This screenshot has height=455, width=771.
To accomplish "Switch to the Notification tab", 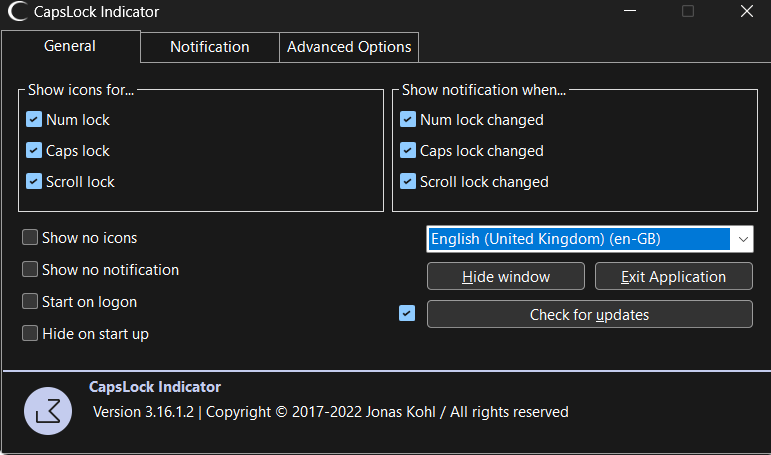I will pyautogui.click(x=210, y=47).
